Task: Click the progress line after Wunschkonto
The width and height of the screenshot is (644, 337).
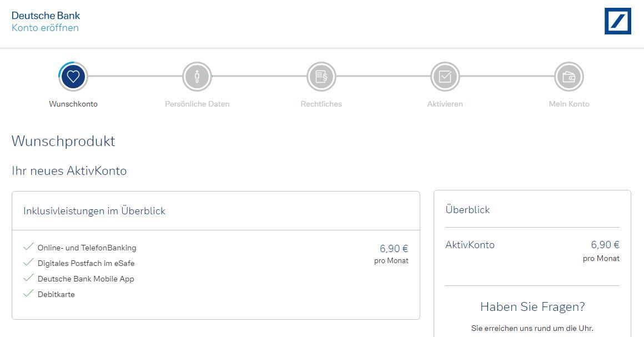Action: click(135, 77)
